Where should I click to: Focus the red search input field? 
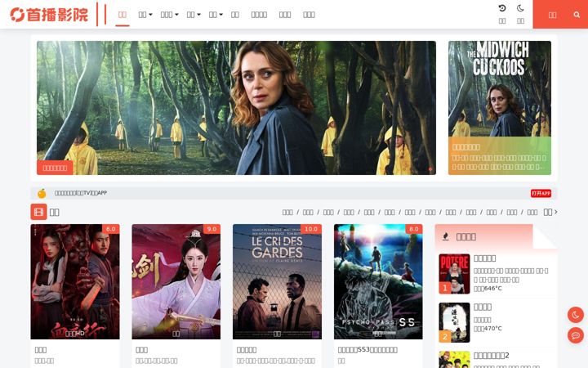coord(552,15)
